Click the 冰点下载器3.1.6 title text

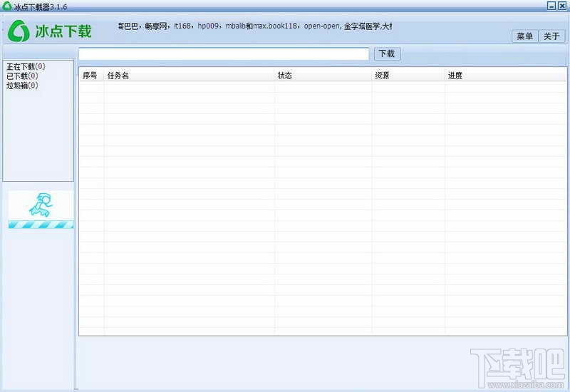point(41,7)
